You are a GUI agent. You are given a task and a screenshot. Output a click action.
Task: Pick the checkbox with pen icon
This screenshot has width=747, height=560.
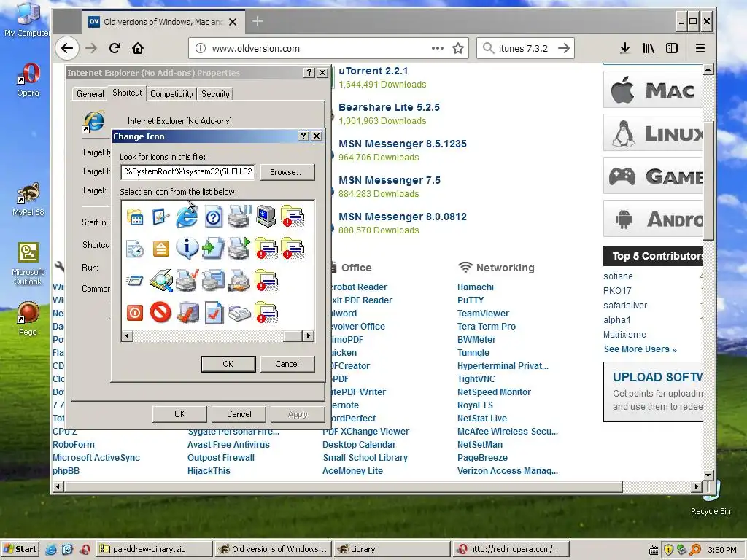click(x=161, y=217)
